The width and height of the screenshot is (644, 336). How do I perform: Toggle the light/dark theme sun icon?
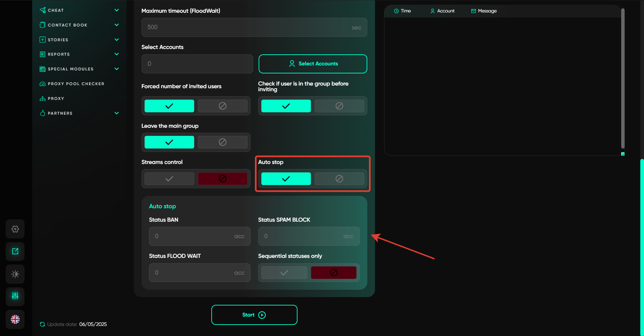(15, 274)
